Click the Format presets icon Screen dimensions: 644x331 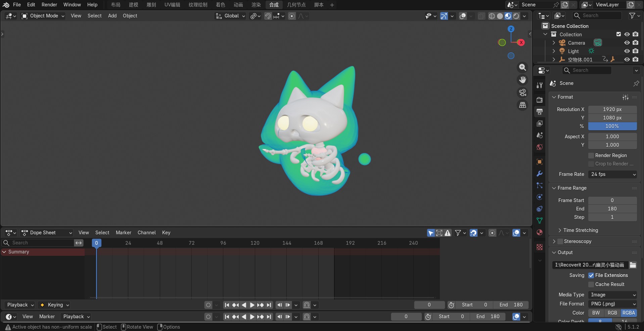point(626,97)
